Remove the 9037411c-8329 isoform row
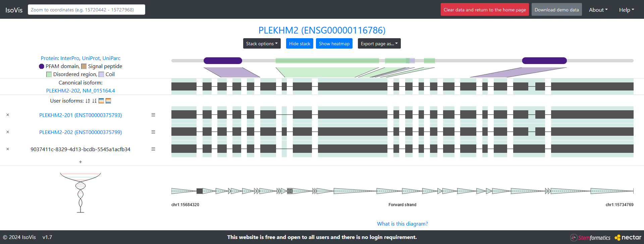This screenshot has width=644, height=244. [8, 149]
